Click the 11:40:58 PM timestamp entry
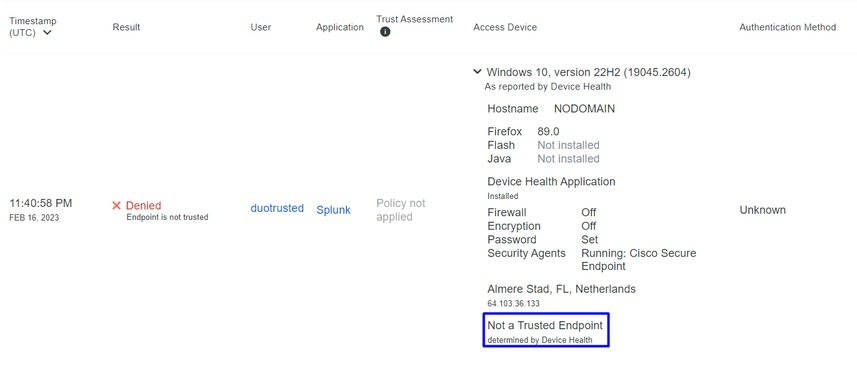This screenshot has width=857, height=367. tap(40, 203)
